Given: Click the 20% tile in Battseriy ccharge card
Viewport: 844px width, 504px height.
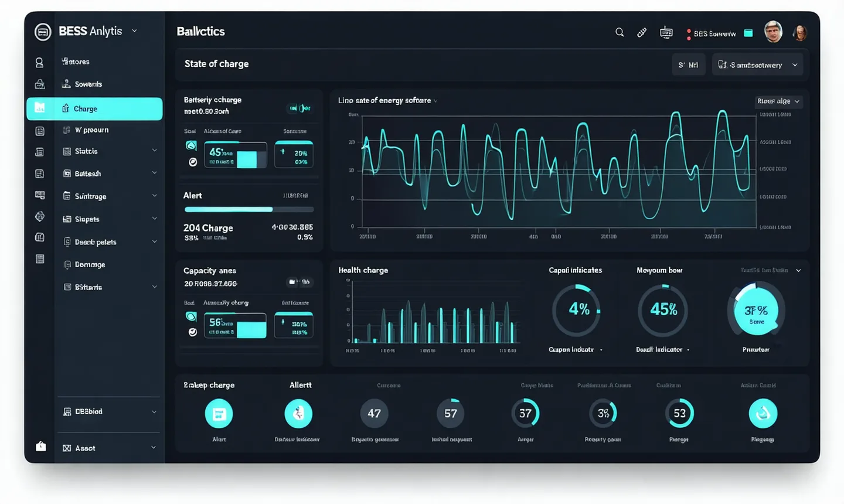Looking at the screenshot, I should tap(294, 155).
